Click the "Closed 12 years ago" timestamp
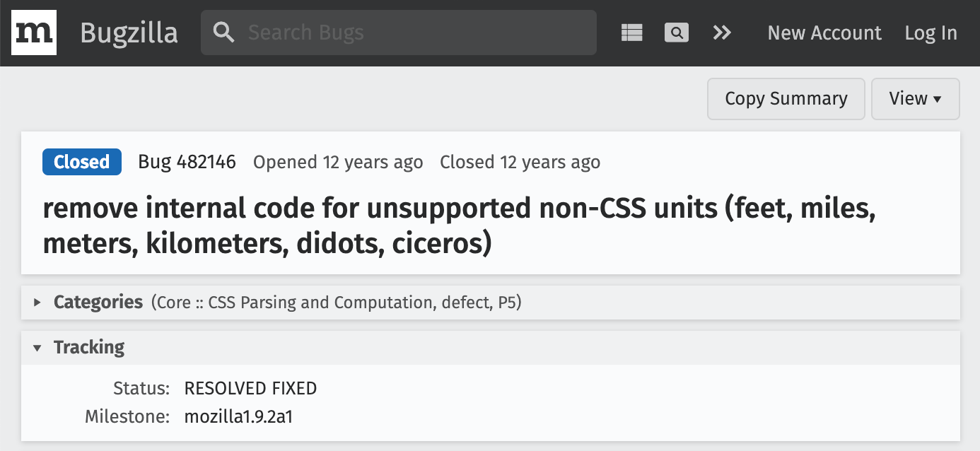 click(x=520, y=162)
